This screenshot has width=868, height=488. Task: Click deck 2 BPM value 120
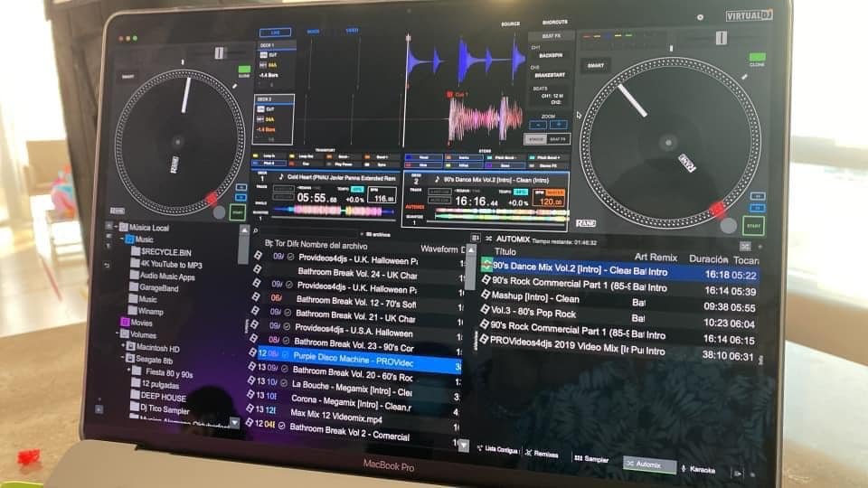point(551,202)
